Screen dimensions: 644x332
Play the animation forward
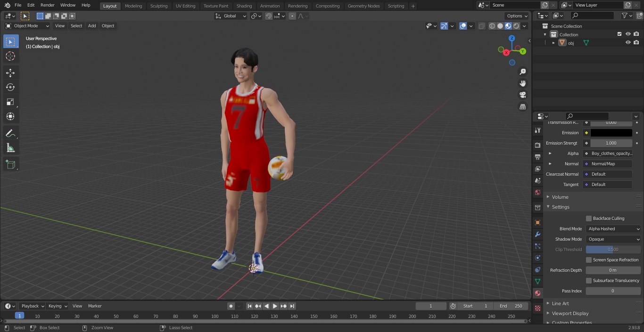pyautogui.click(x=275, y=306)
